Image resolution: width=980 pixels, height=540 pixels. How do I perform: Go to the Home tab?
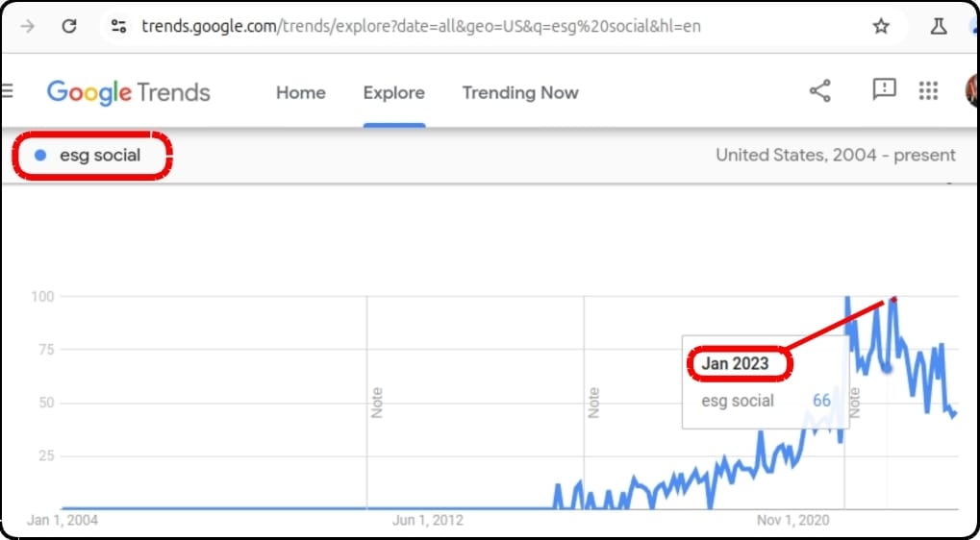coord(301,93)
